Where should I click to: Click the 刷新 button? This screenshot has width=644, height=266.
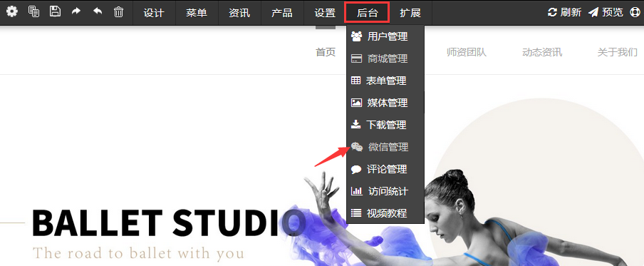[564, 12]
